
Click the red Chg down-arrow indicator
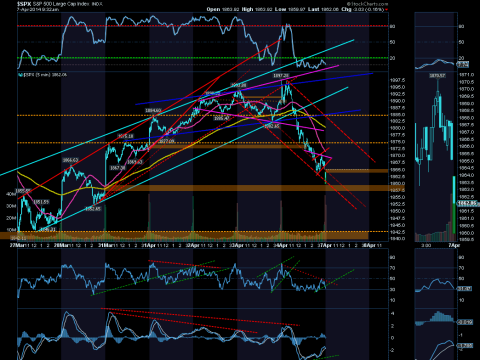[x=386, y=9]
